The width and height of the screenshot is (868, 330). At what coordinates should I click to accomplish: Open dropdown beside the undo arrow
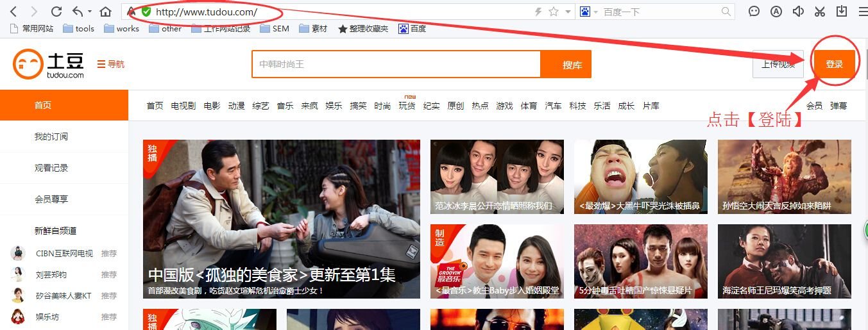pyautogui.click(x=90, y=12)
